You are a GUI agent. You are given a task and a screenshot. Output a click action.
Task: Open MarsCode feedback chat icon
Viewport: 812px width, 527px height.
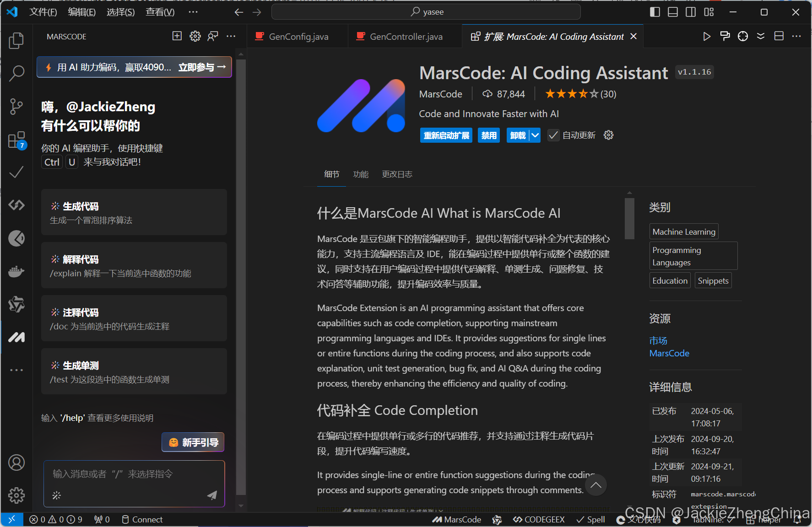tap(213, 36)
